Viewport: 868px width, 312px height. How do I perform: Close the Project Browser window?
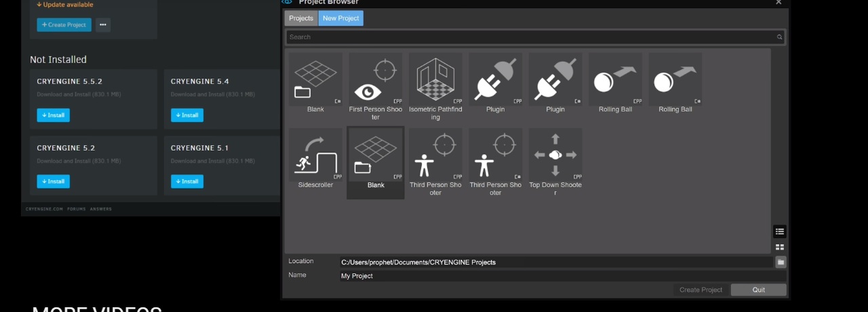(x=778, y=3)
